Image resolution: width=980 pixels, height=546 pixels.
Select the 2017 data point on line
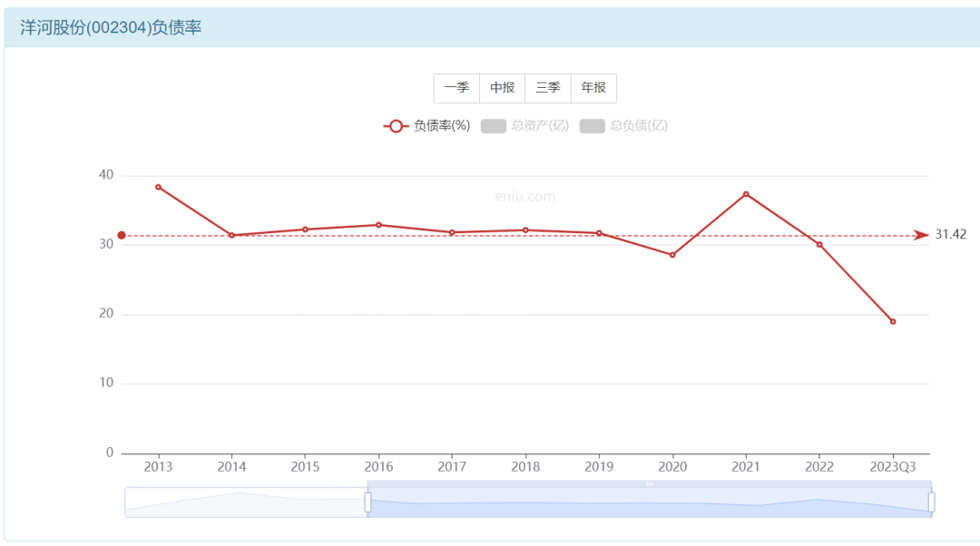452,233
